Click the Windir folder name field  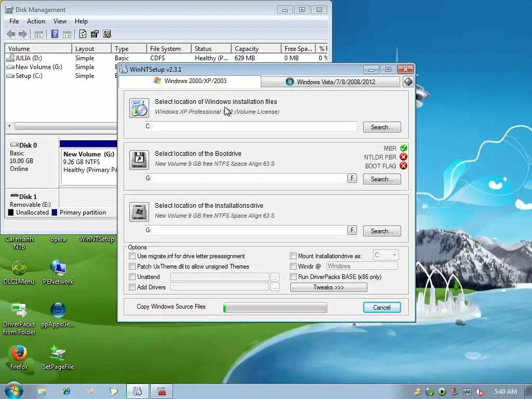(x=362, y=266)
